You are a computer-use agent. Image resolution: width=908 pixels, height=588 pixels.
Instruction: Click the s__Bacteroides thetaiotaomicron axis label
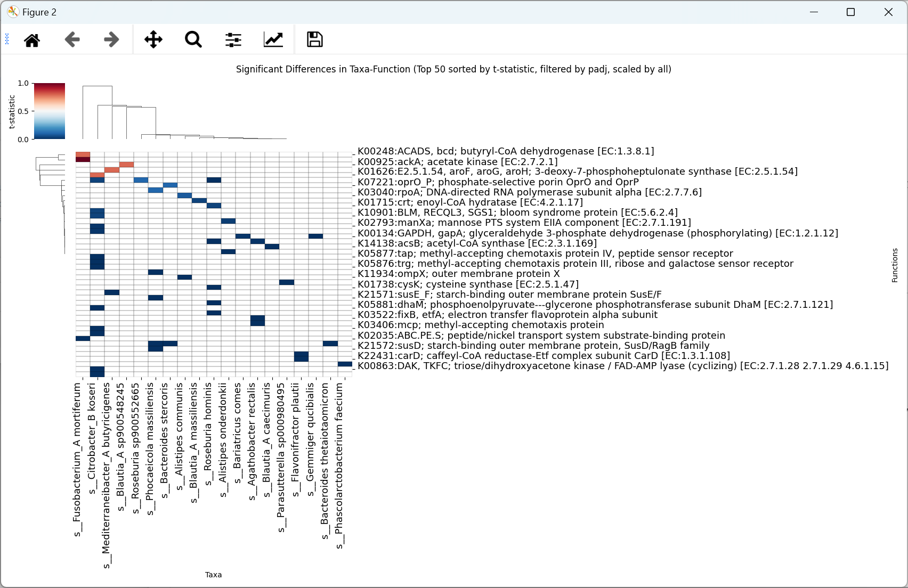[325, 461]
